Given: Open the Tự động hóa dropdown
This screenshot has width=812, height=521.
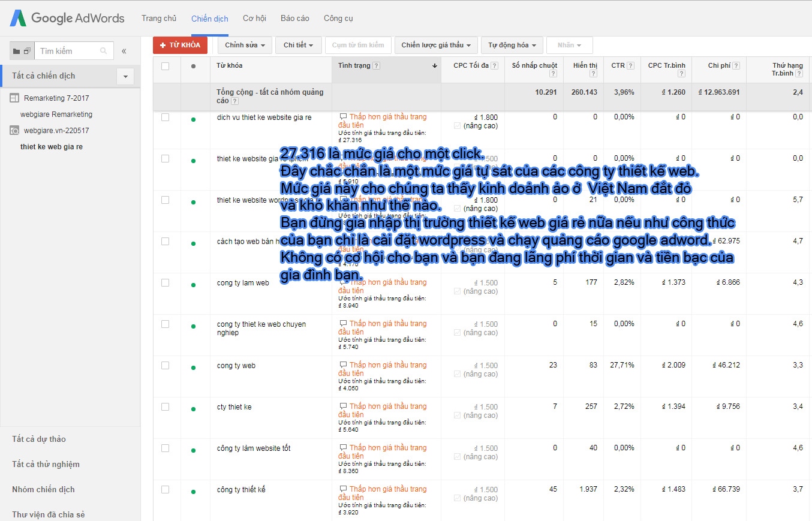Looking at the screenshot, I should pyautogui.click(x=512, y=45).
